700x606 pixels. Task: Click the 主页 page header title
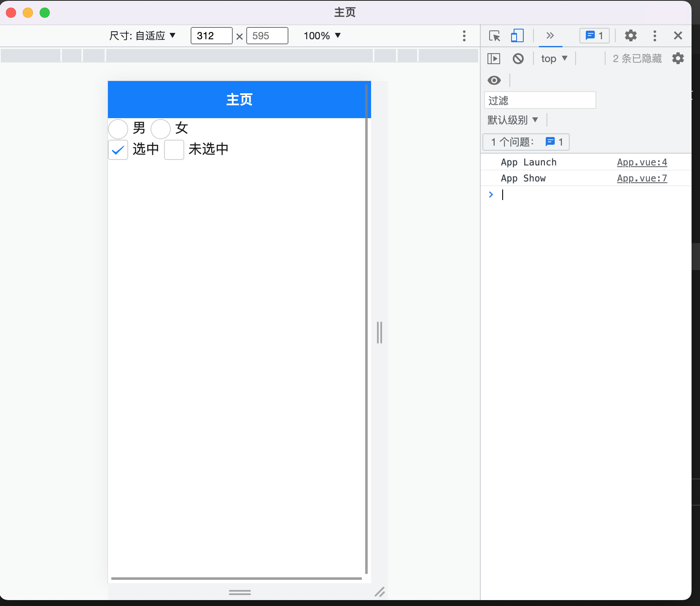(x=239, y=100)
